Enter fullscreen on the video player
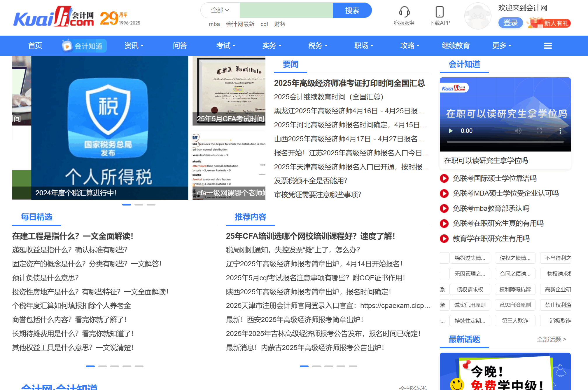The height and width of the screenshot is (390, 588). (x=539, y=131)
